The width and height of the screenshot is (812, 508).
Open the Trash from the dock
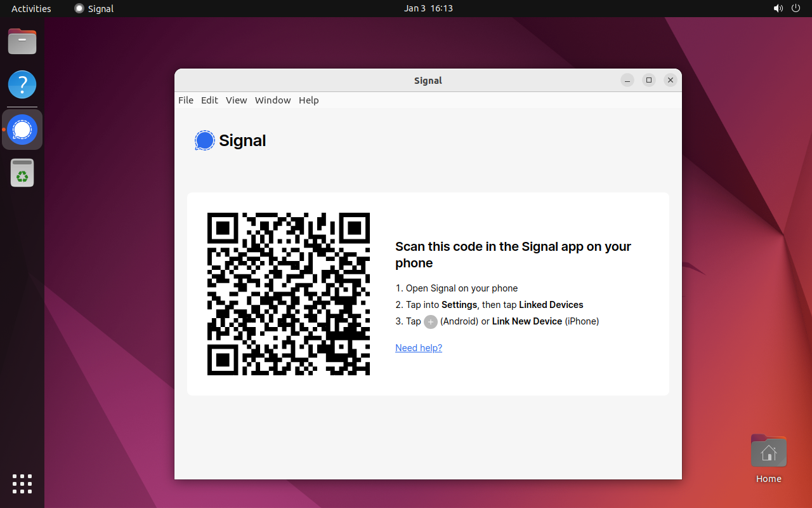tap(22, 173)
